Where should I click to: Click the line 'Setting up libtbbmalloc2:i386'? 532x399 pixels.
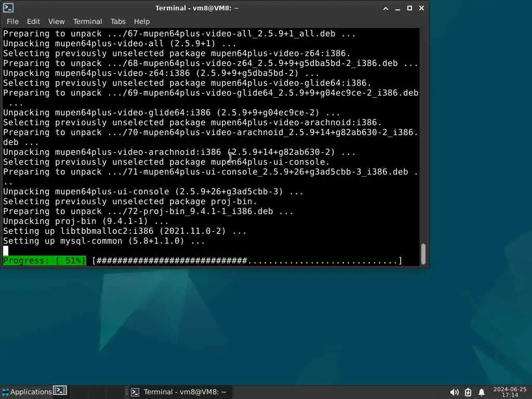pyautogui.click(x=125, y=231)
